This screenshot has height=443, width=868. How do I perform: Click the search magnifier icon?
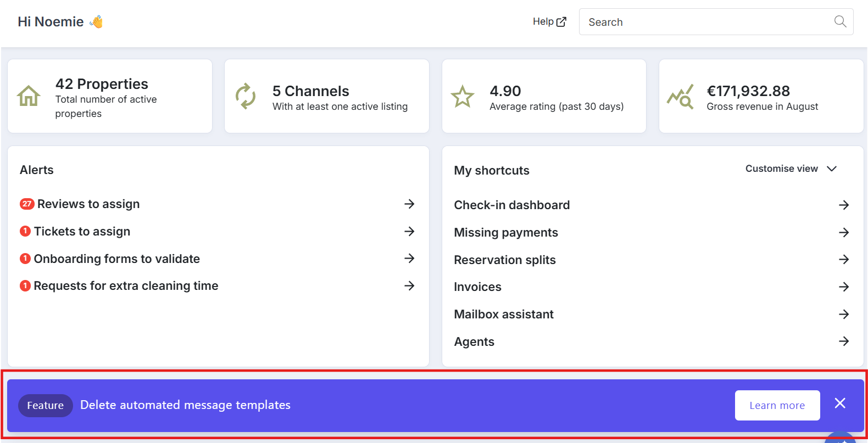coord(840,21)
